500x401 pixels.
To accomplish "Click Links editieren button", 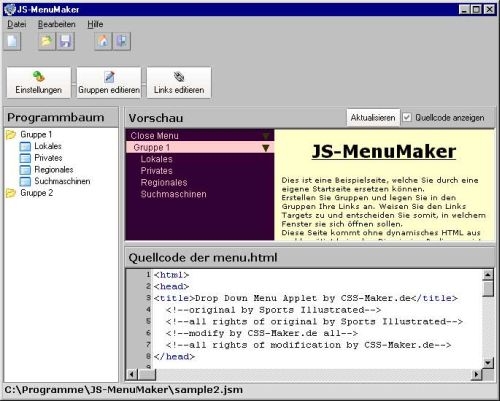I will pyautogui.click(x=179, y=83).
